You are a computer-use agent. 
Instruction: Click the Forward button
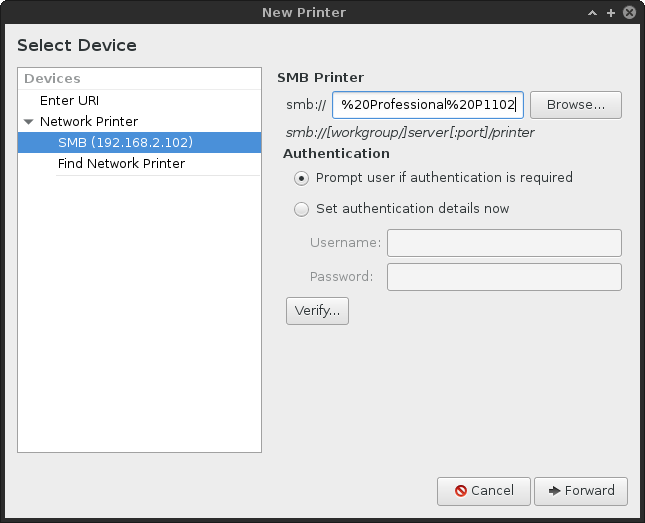point(580,491)
